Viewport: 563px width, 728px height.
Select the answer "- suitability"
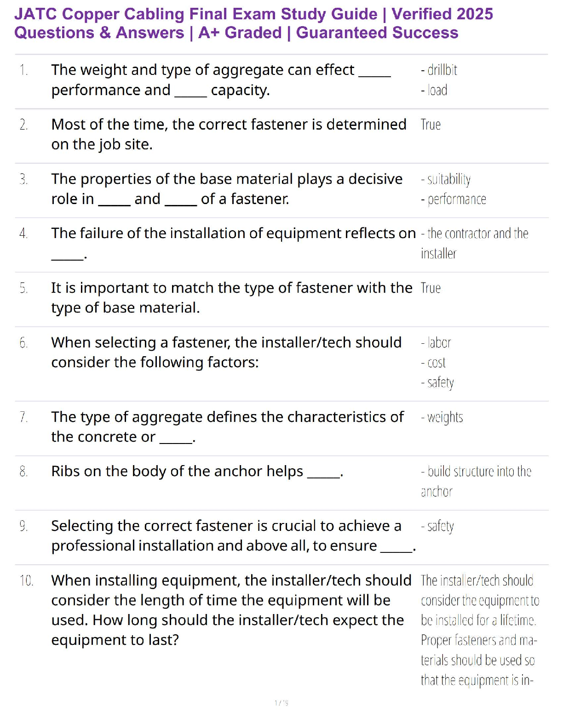[x=446, y=179]
